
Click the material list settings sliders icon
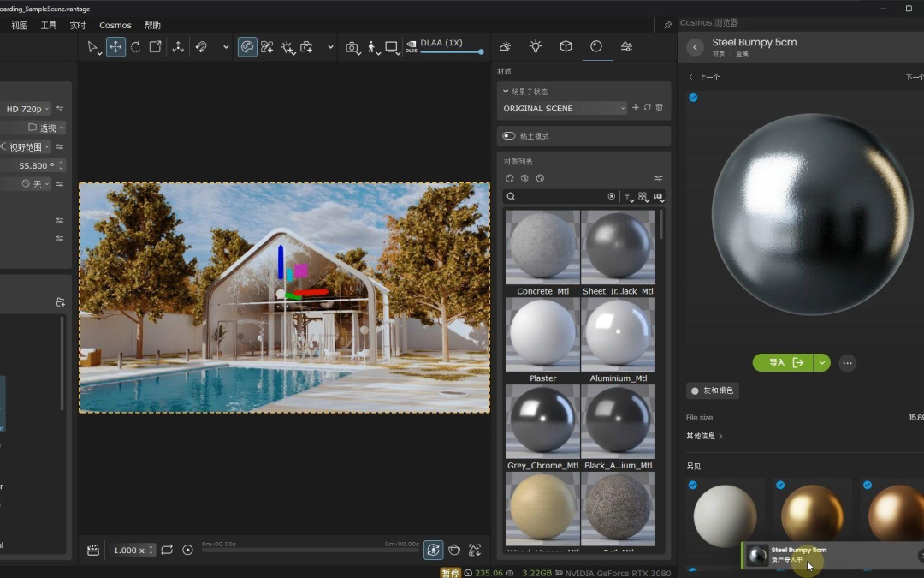pyautogui.click(x=658, y=178)
